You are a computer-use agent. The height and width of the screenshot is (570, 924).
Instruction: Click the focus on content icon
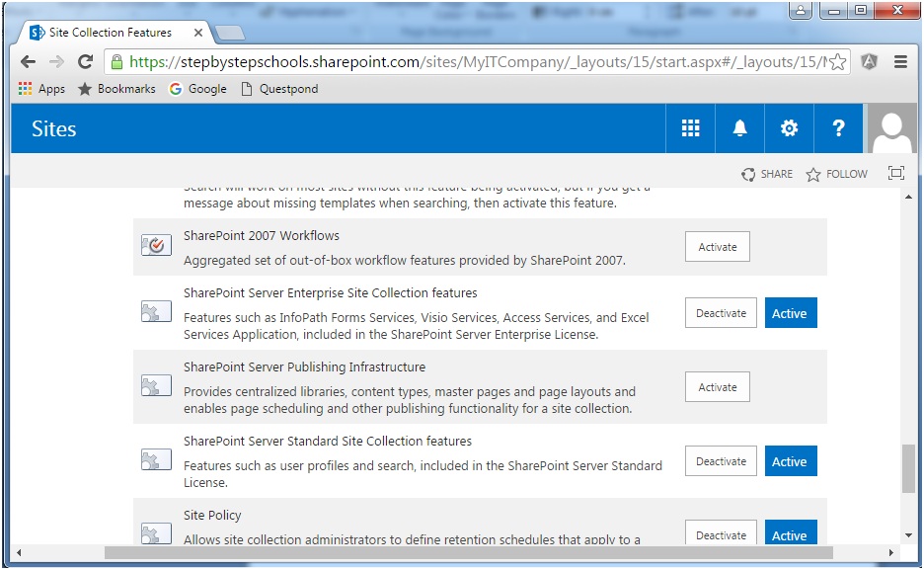pyautogui.click(x=896, y=173)
